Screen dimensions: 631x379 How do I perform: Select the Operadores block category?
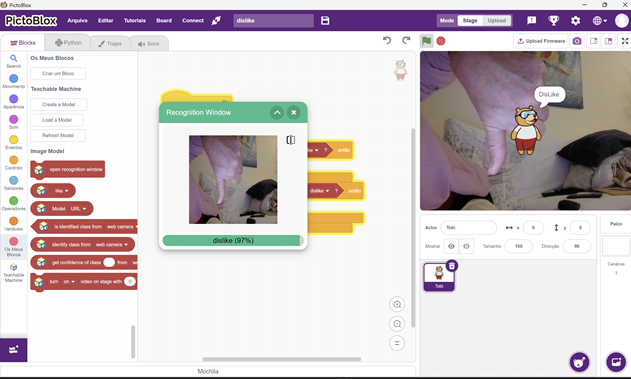pos(14,203)
